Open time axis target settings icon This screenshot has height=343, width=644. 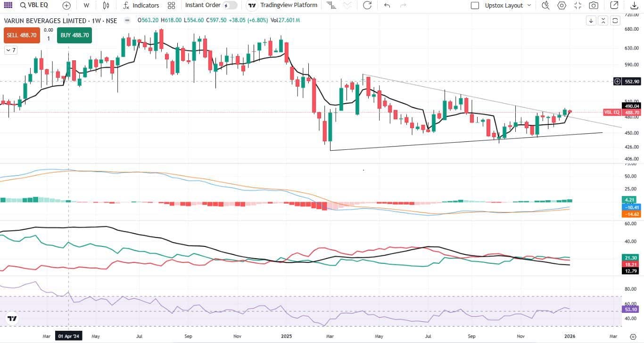tap(632, 336)
